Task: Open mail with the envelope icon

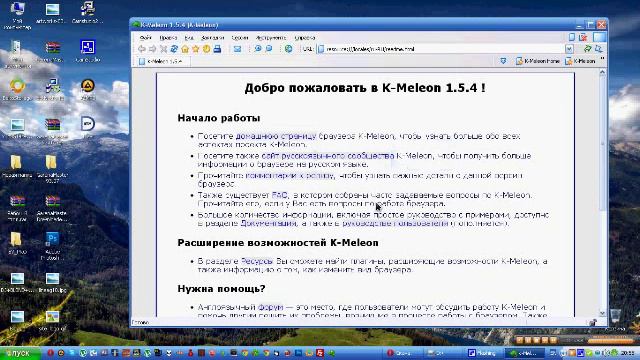Action: point(237,49)
